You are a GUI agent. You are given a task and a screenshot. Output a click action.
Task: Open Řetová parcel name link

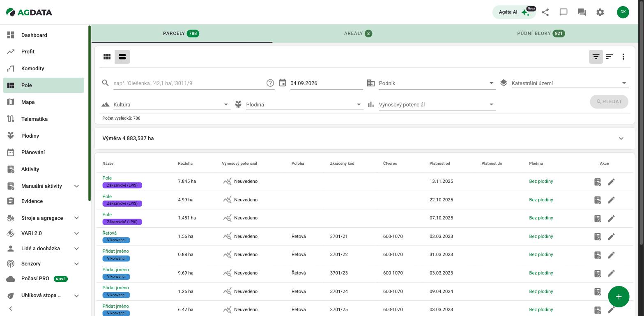pyautogui.click(x=109, y=233)
